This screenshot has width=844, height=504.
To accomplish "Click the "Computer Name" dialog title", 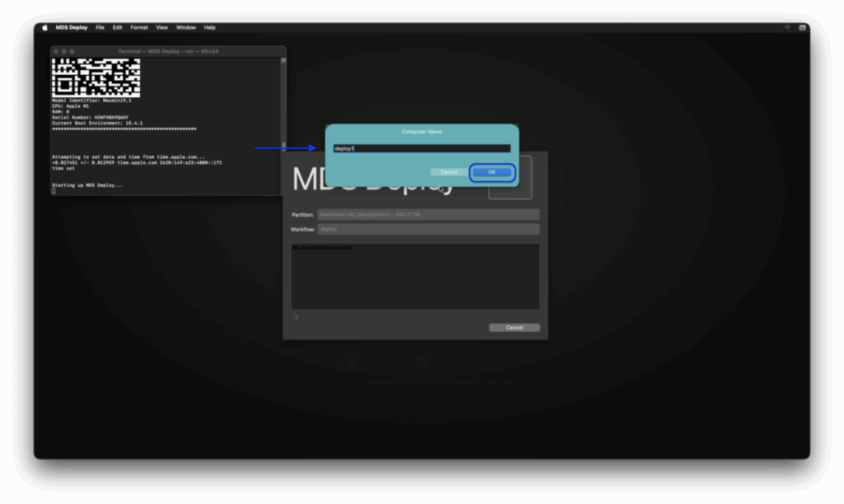I will 421,132.
